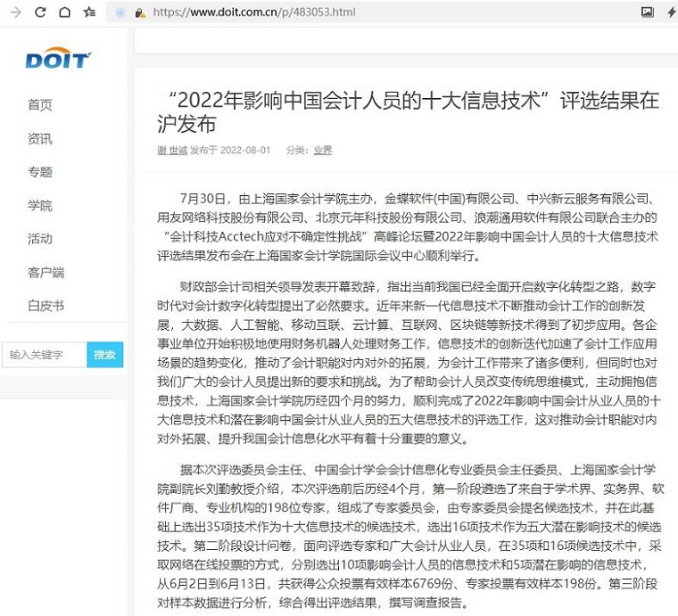Screen dimensions: 678x616
Task: Click the 输入关键字 search box
Action: pyautogui.click(x=44, y=355)
